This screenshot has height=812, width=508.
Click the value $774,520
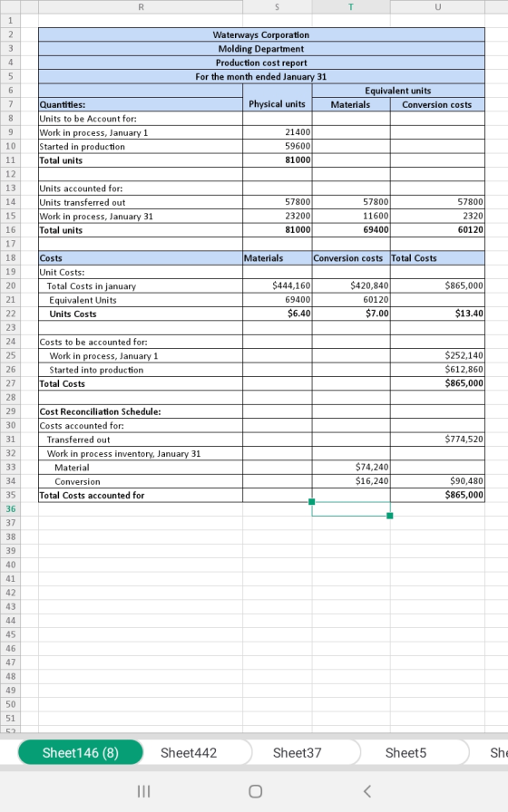pyautogui.click(x=464, y=440)
